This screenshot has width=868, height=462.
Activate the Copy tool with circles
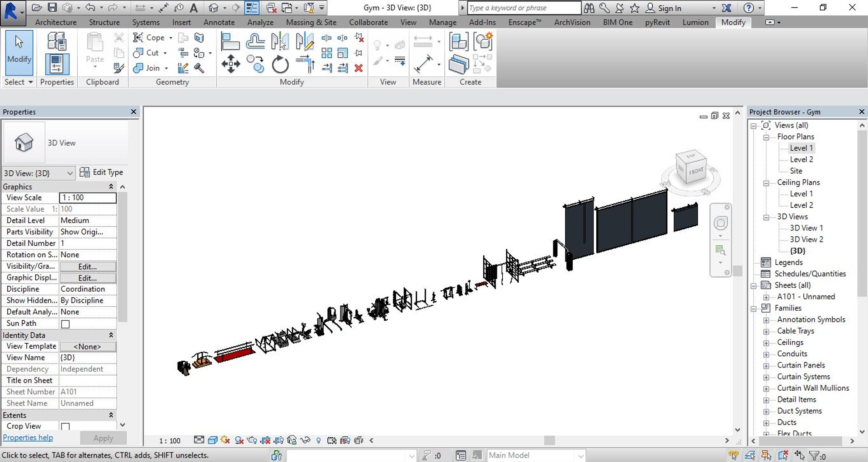(255, 64)
